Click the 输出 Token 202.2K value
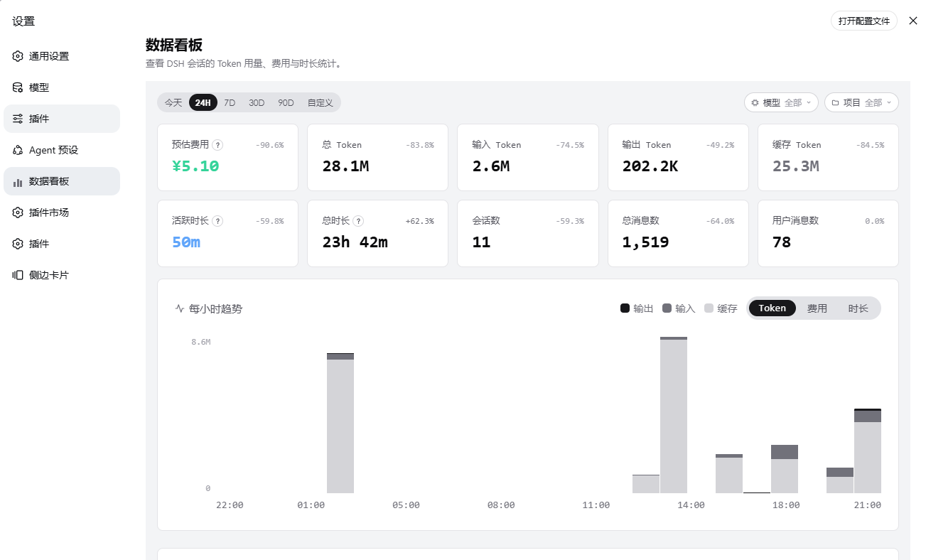The height and width of the screenshot is (560, 926). pyautogui.click(x=650, y=166)
